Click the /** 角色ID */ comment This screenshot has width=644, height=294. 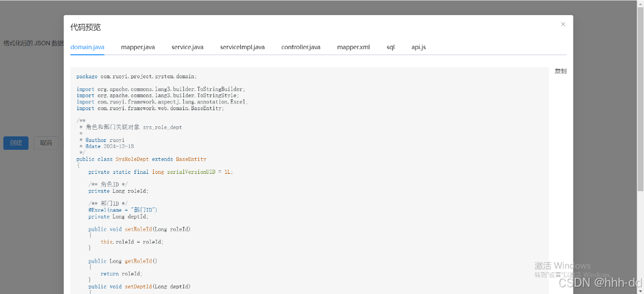(x=108, y=185)
